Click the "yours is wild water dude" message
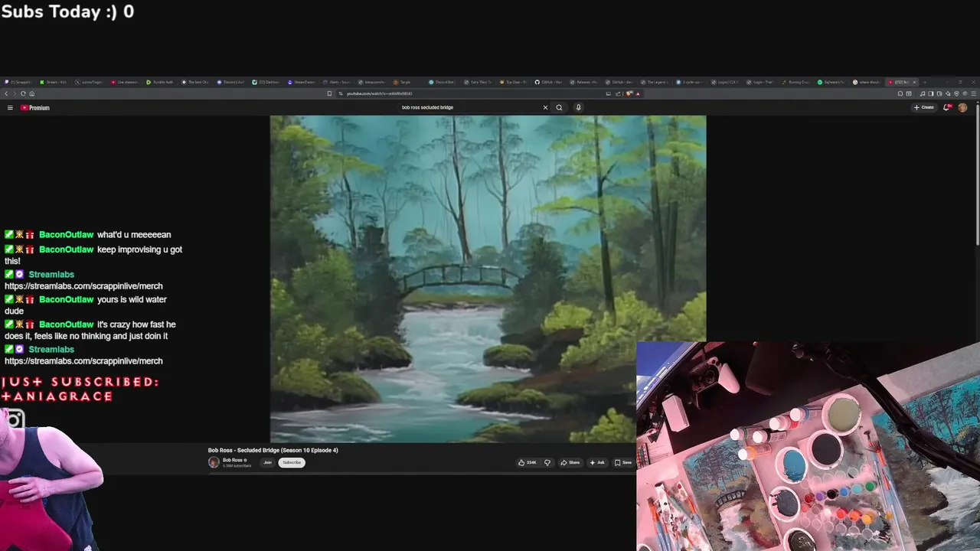Viewport: 980px width, 551px height. tap(86, 305)
